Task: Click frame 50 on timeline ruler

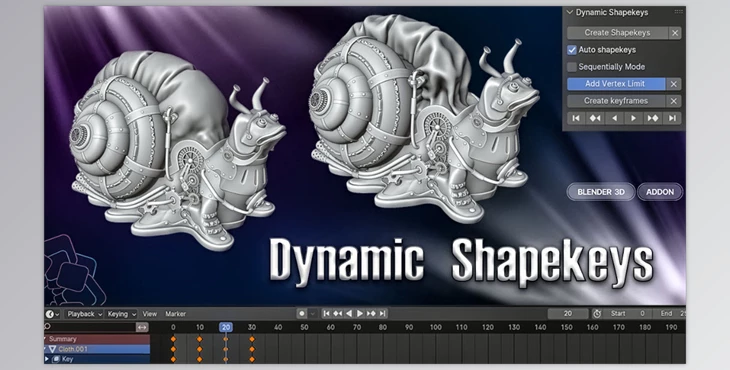Action: click(x=304, y=327)
